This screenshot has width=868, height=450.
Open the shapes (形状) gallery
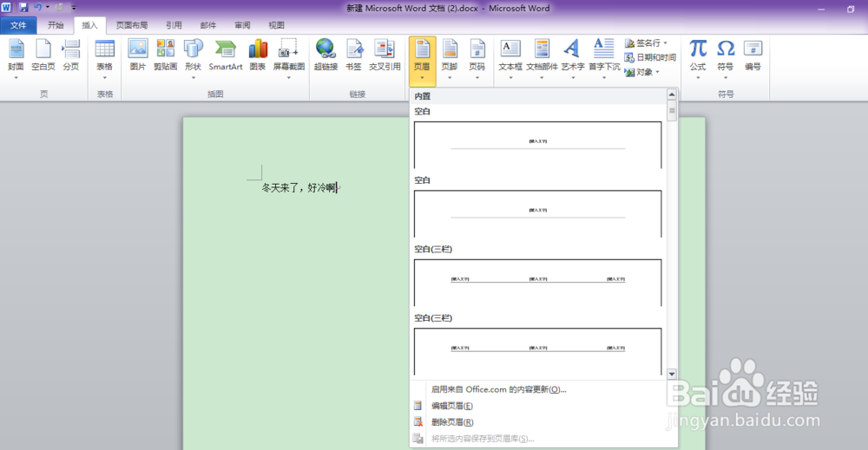194,59
